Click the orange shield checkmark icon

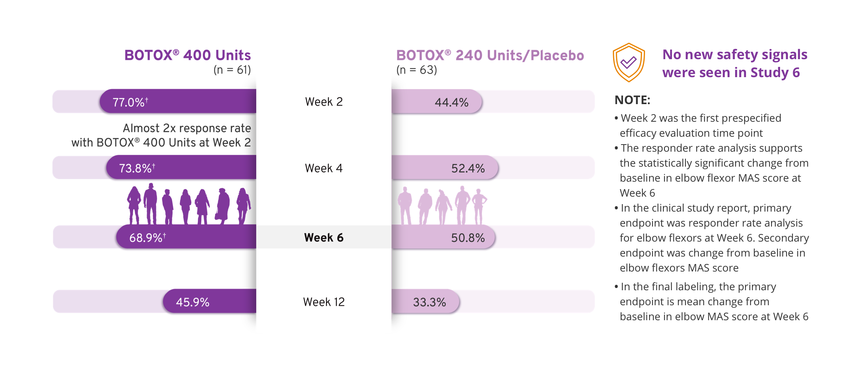pyautogui.click(x=629, y=63)
